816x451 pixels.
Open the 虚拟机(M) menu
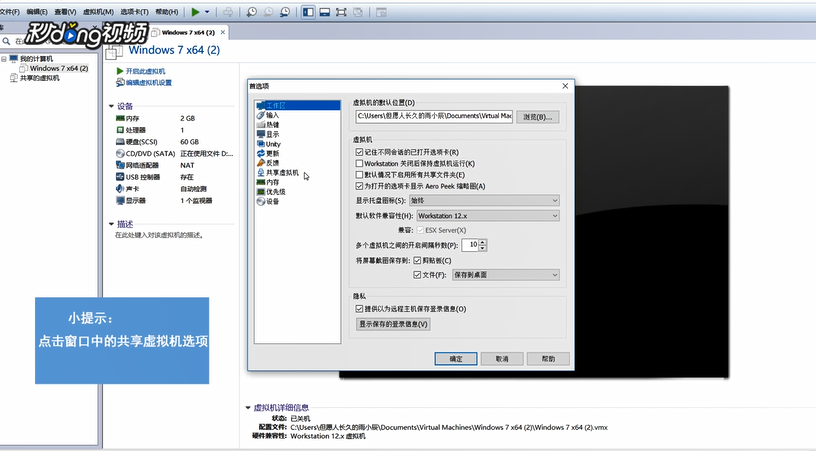click(98, 11)
